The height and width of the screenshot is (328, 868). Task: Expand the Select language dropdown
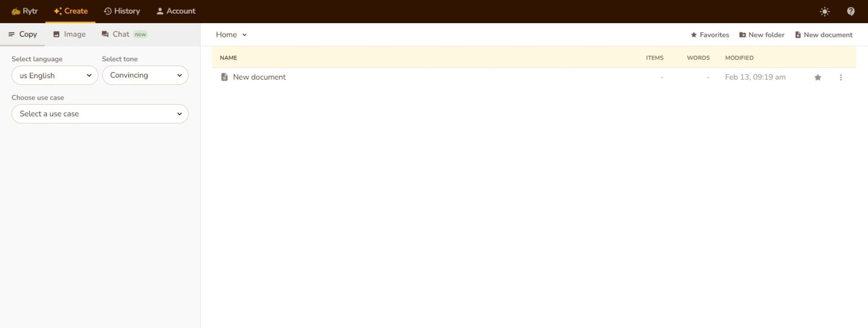click(x=55, y=75)
